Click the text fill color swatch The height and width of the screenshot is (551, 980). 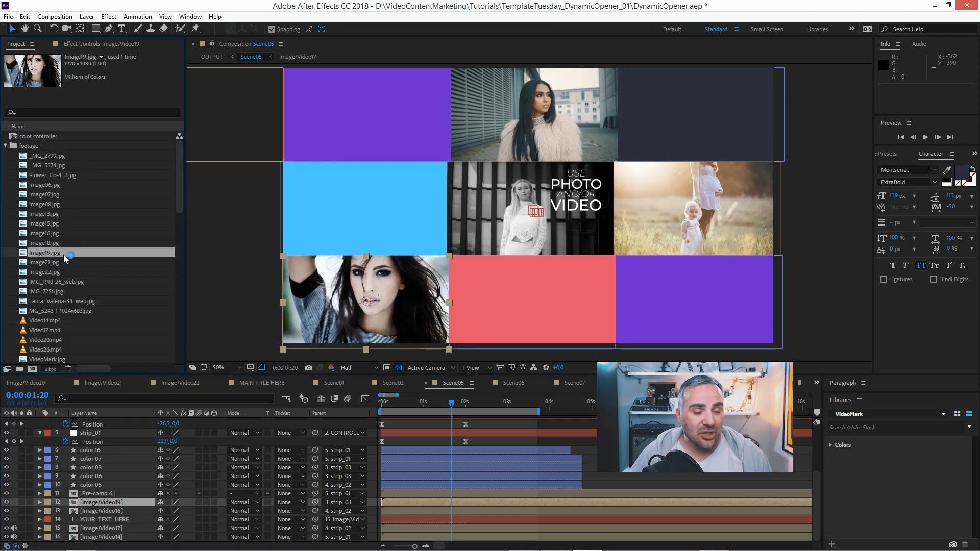click(961, 172)
